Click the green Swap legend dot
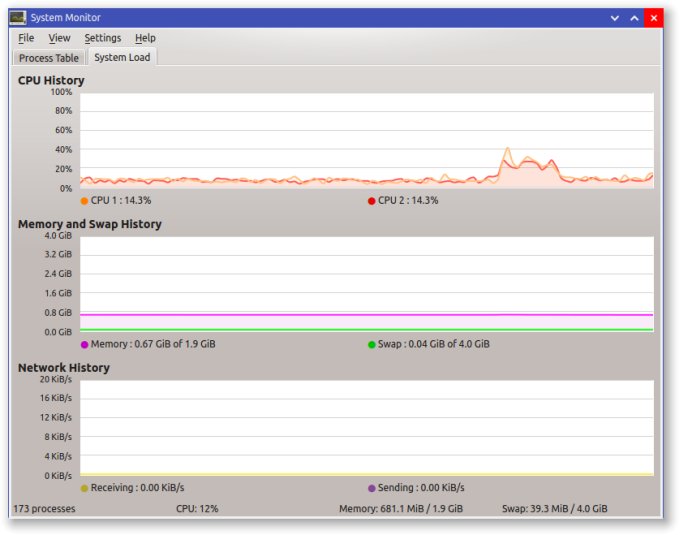Viewport: 680px width, 535px height. pos(372,344)
